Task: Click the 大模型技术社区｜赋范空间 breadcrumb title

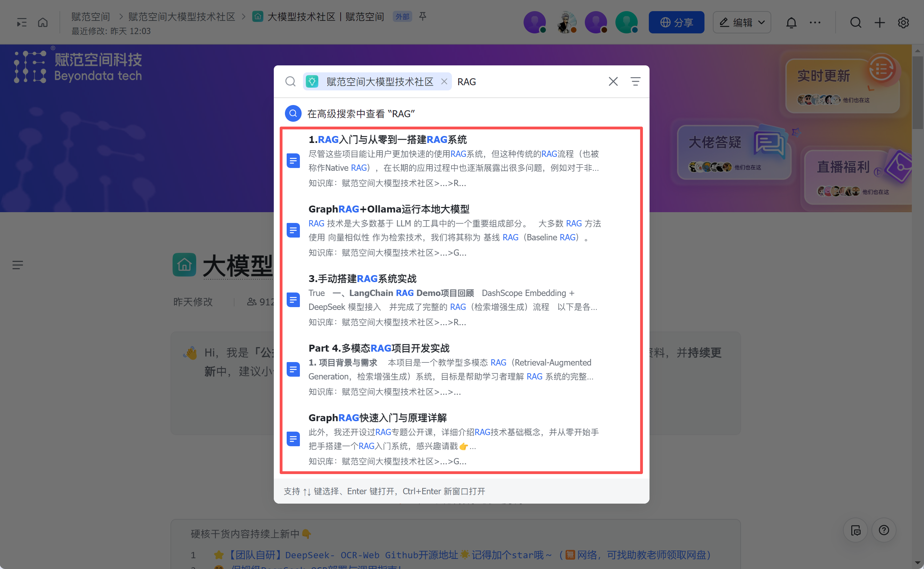Action: point(326,17)
